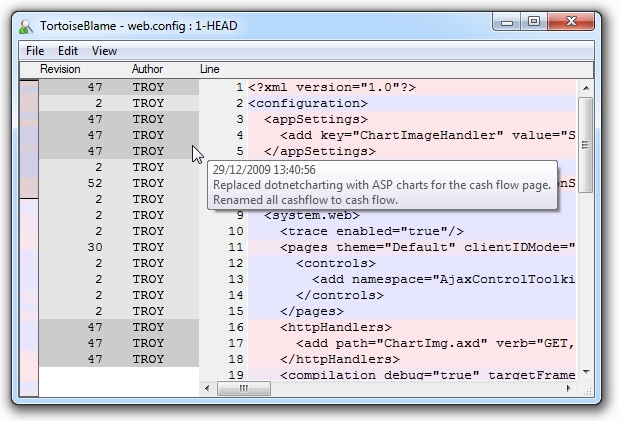Viewport: 620px width, 421px height.
Task: Click line number 14
Action: [236, 295]
